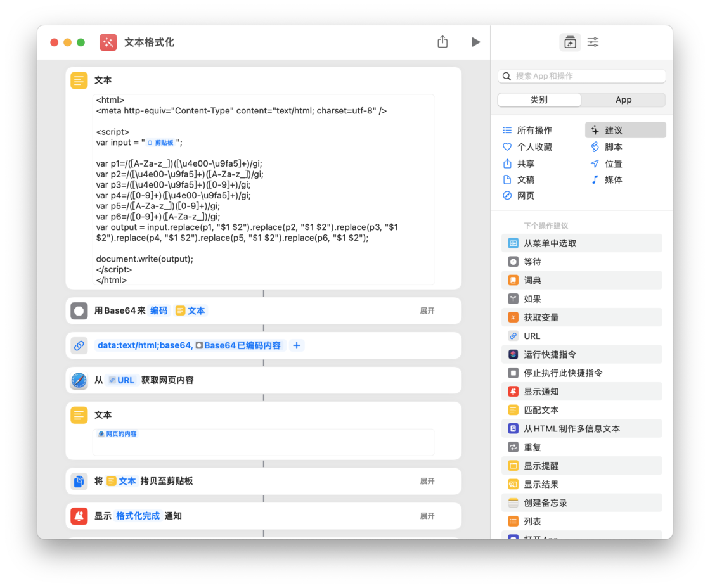Add 运行快捷指令 action
The height and width of the screenshot is (588, 710).
(581, 354)
